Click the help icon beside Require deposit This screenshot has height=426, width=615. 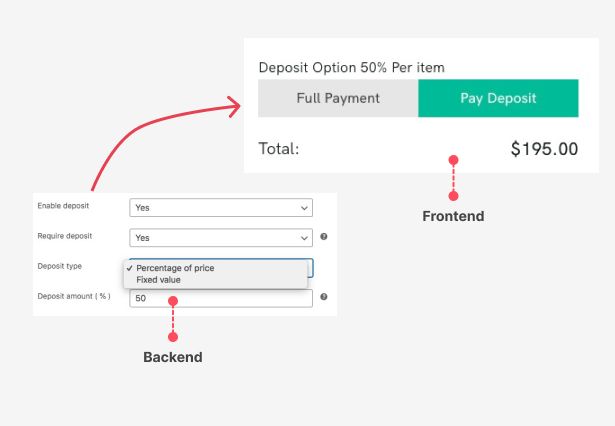point(324,238)
